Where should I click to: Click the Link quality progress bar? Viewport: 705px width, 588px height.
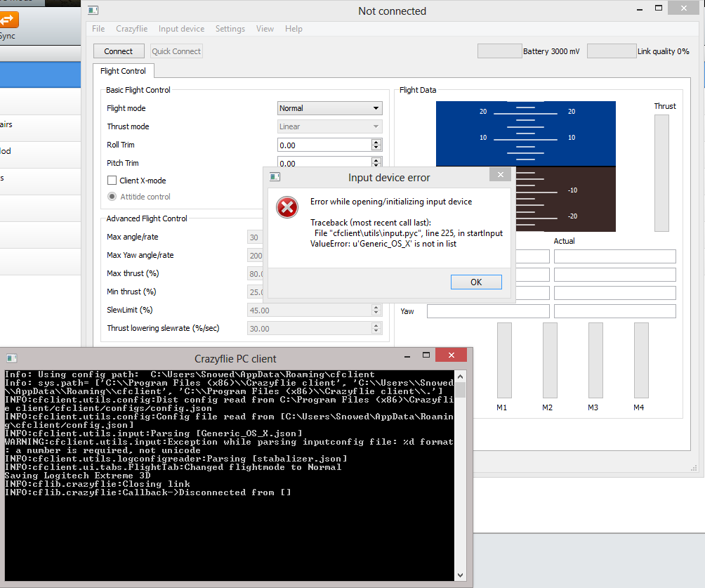612,51
